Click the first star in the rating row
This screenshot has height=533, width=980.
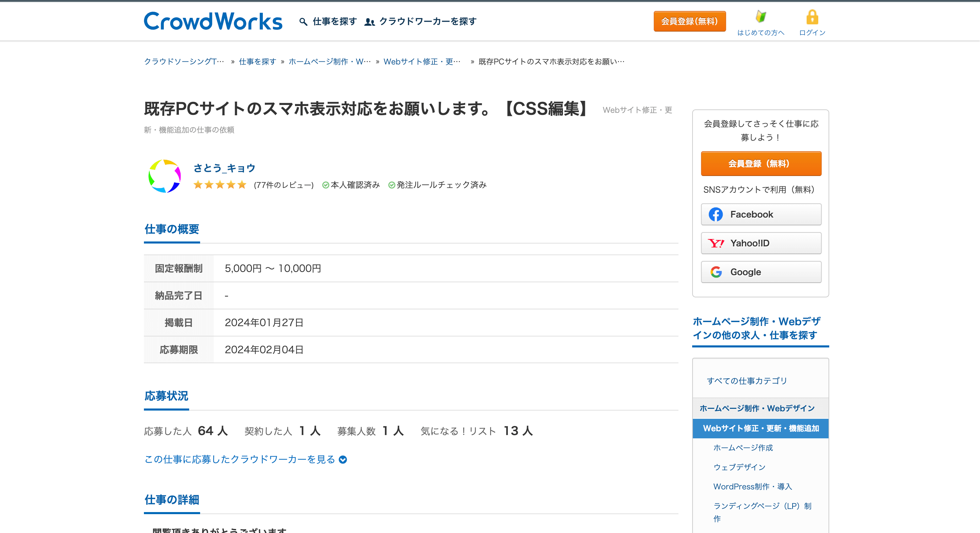pos(198,185)
